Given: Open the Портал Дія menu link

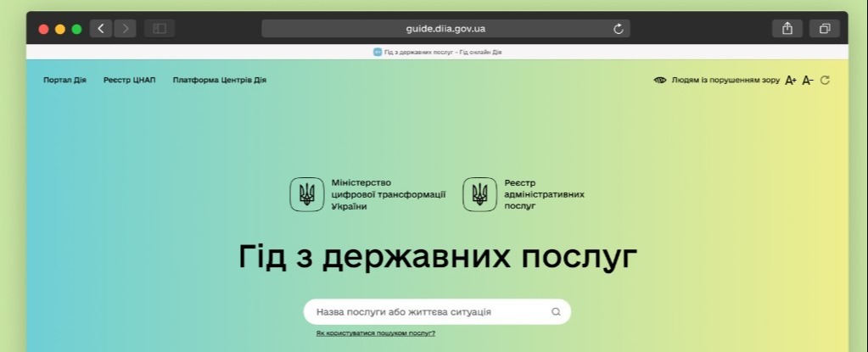Looking at the screenshot, I should click(x=64, y=81).
